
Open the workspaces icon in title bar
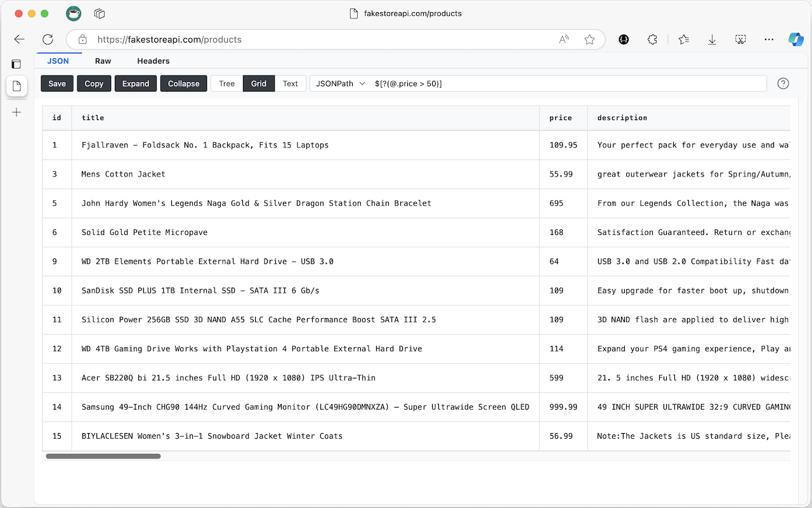pos(99,13)
